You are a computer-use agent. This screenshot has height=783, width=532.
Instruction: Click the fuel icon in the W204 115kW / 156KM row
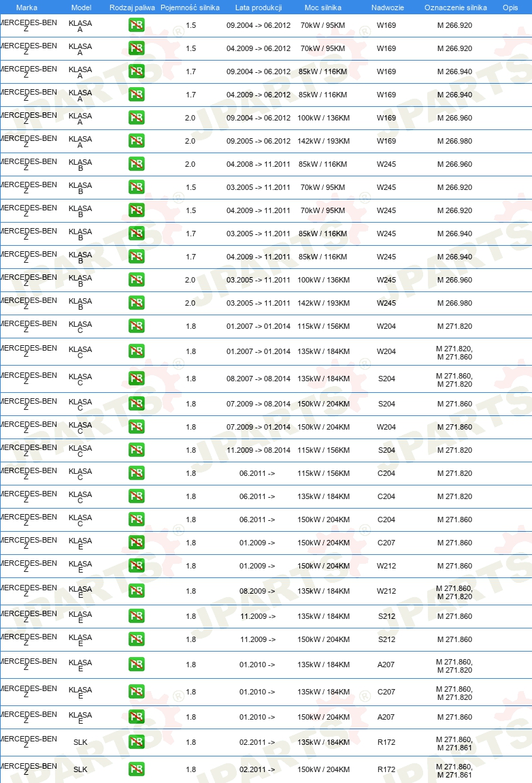[136, 326]
